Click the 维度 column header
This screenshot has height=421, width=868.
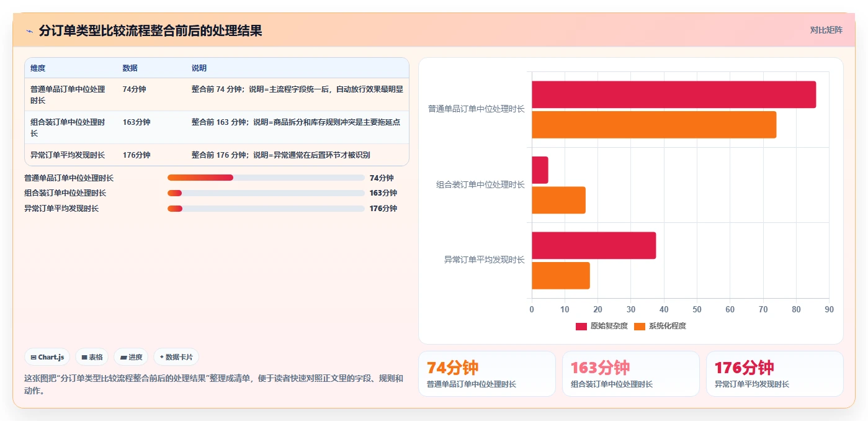point(38,68)
